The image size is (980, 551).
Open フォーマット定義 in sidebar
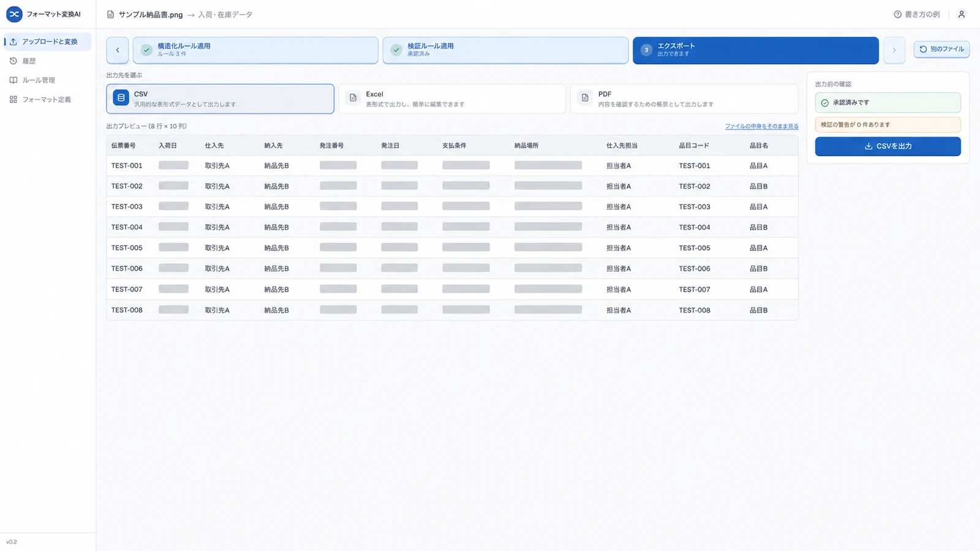point(48,99)
